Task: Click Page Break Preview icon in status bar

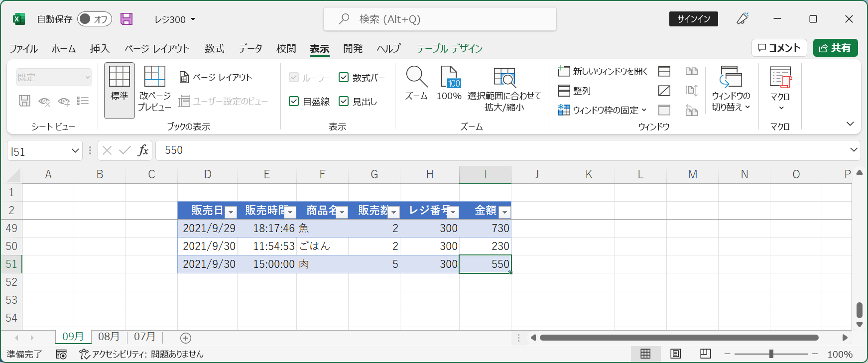Action: [706, 354]
